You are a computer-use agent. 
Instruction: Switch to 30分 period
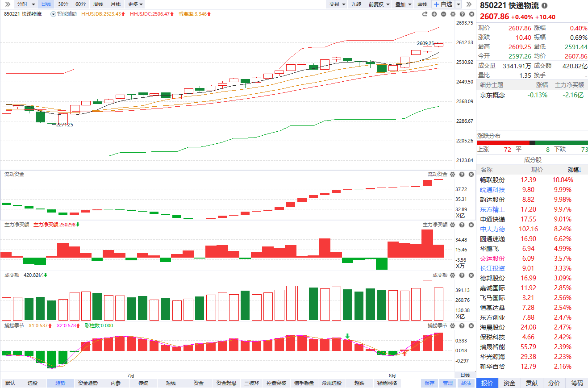(63, 4)
